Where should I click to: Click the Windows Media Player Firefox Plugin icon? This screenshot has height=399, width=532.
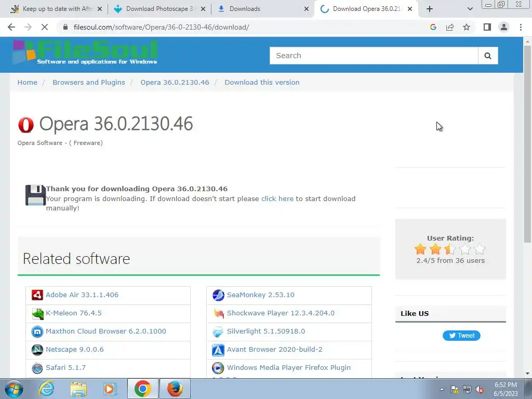tap(218, 368)
